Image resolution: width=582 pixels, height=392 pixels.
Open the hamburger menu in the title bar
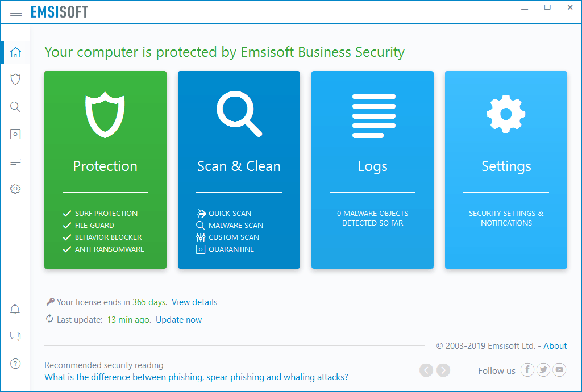[x=16, y=12]
